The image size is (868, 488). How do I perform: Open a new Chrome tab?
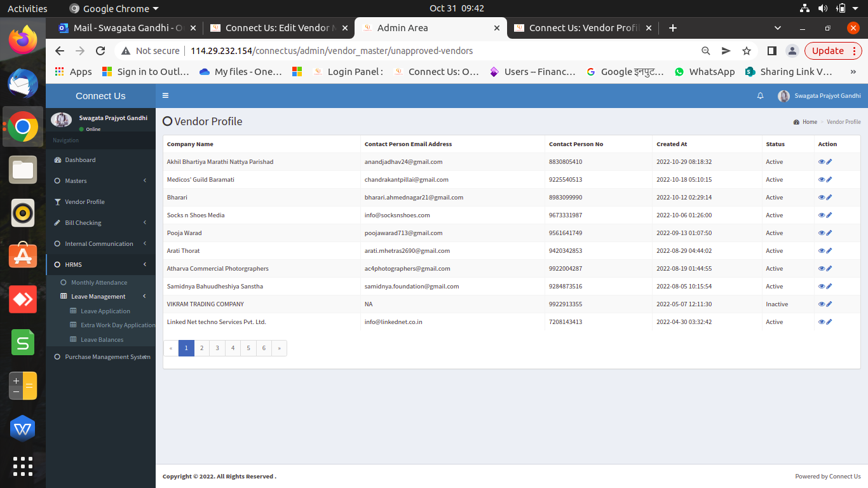coord(673,28)
